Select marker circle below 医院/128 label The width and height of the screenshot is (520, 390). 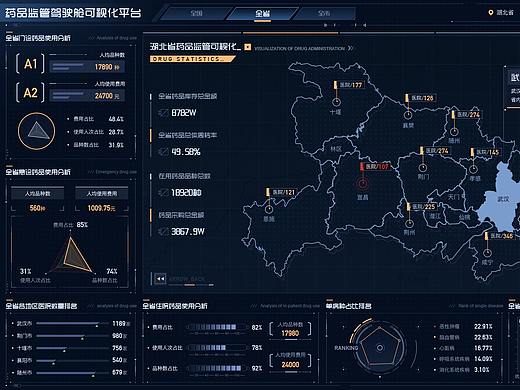coord(408,115)
